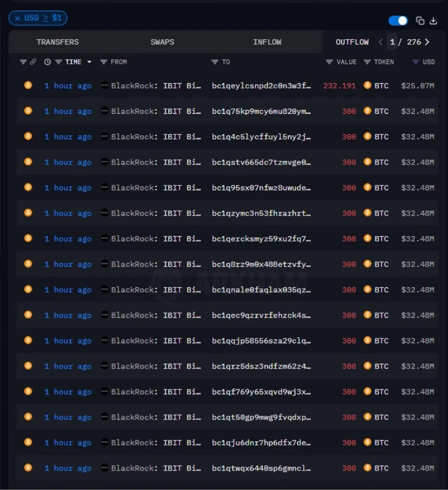Switch to the INFLOW tab
Screen dimensions: 448x490
click(267, 42)
